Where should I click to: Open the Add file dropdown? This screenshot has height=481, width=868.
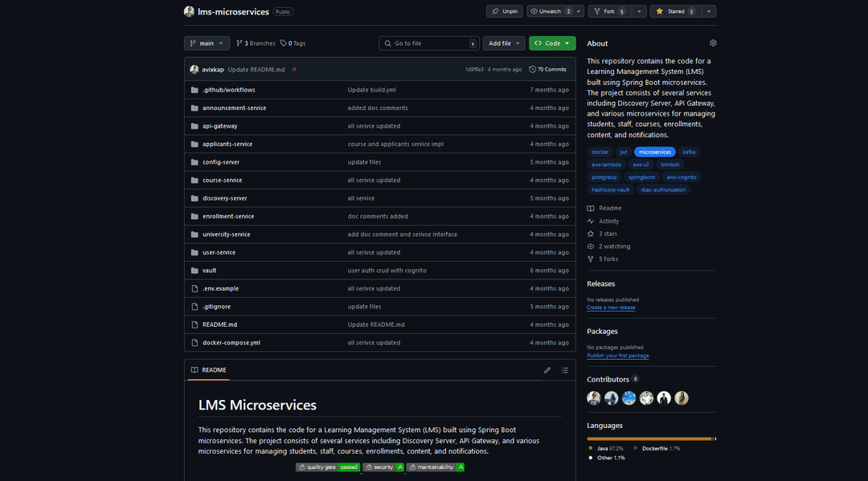point(503,43)
